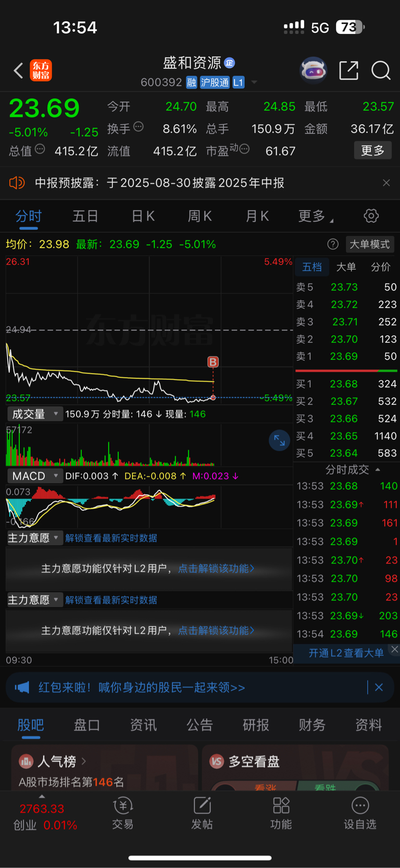Tap the info icon beside 换手

coord(139,126)
